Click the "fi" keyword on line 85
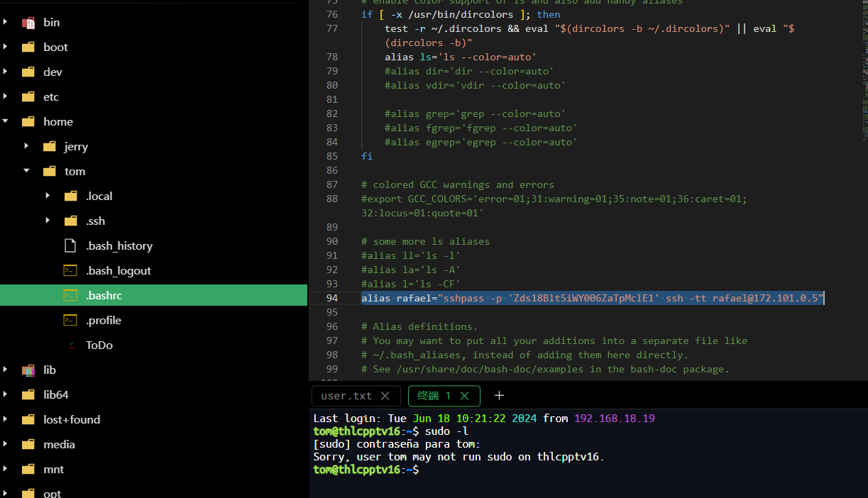This screenshot has height=498, width=868. click(x=367, y=156)
